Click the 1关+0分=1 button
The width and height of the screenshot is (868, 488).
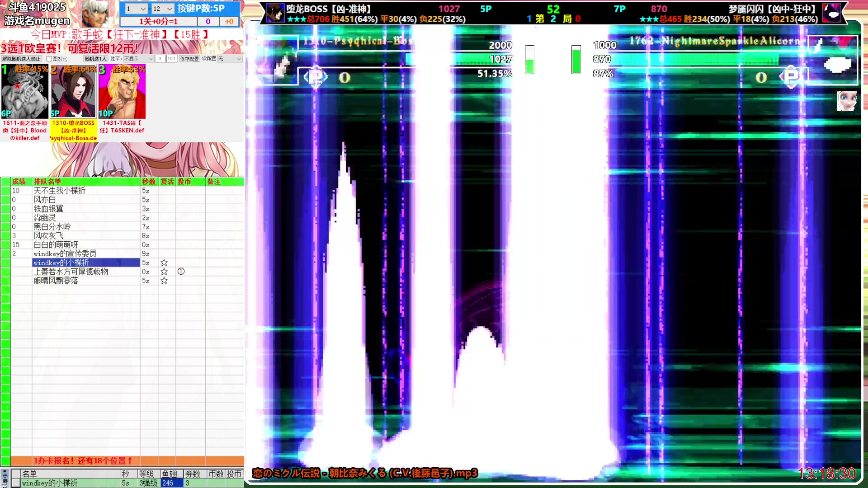point(158,21)
